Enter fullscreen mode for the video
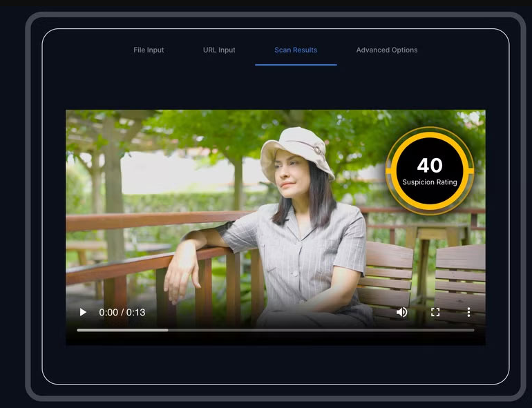Viewport: 532px width, 408px height. point(435,312)
